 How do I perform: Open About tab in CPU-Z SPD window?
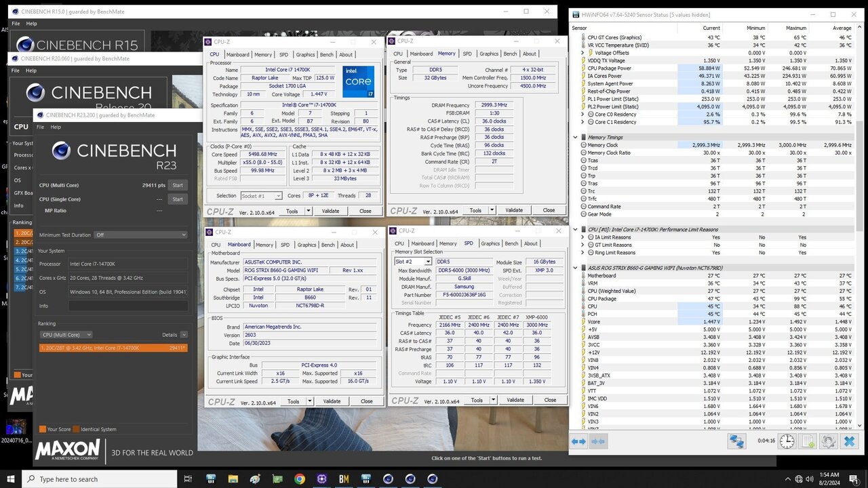pos(531,243)
